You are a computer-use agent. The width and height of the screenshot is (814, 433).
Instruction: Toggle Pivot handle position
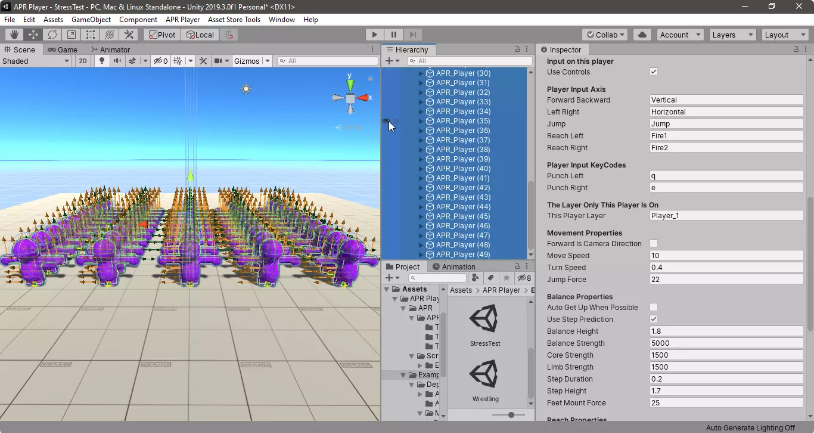point(162,35)
